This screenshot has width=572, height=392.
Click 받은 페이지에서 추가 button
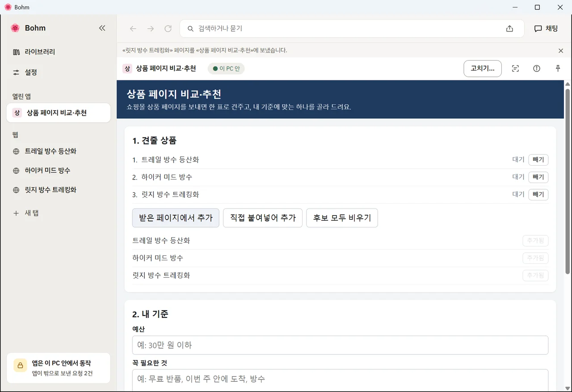point(176,218)
